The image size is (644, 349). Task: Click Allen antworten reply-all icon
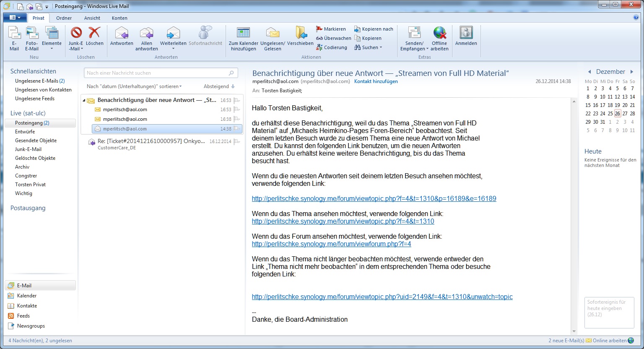[x=146, y=34]
